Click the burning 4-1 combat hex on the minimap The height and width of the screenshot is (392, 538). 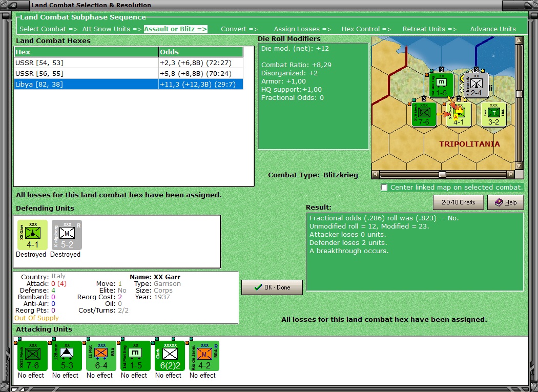pos(459,114)
